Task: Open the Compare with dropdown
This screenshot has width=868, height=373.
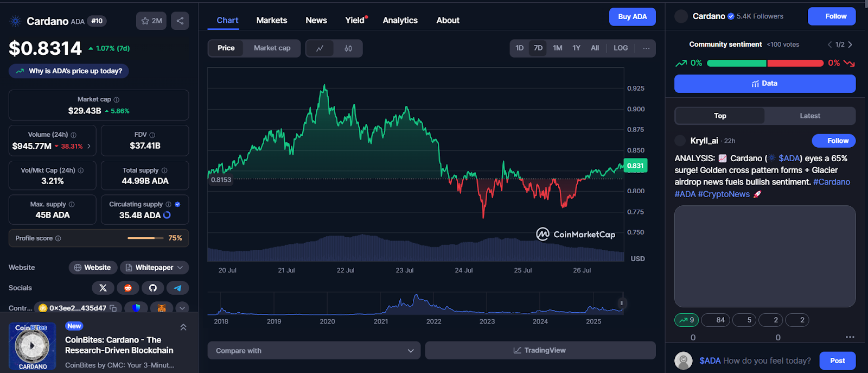Action: pyautogui.click(x=314, y=351)
